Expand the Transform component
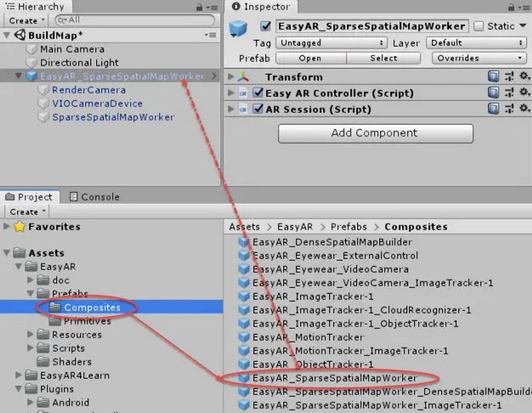 point(230,76)
